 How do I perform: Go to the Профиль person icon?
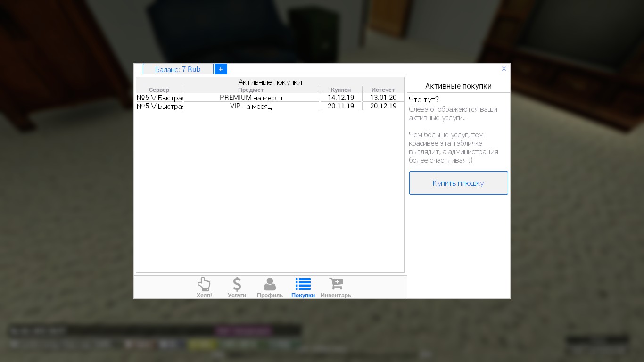(270, 287)
